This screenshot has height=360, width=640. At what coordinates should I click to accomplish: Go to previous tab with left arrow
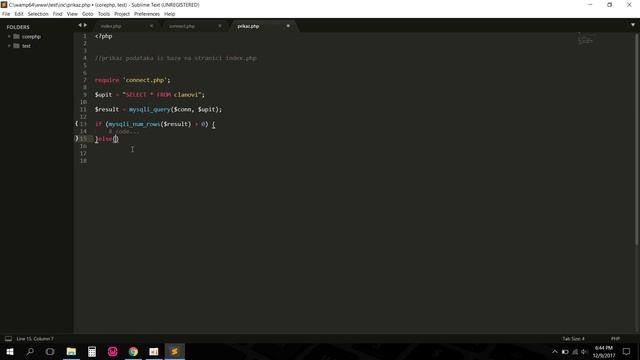point(80,25)
